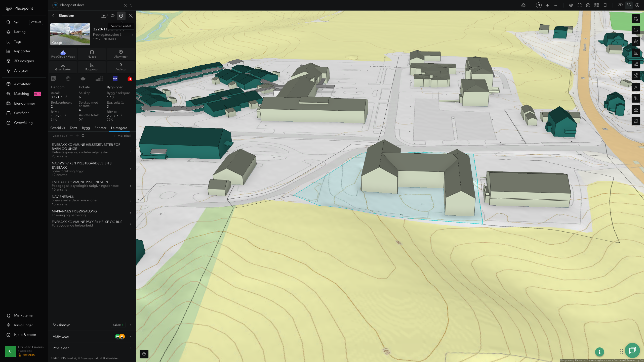Select the Leietagere tab

pyautogui.click(x=119, y=128)
